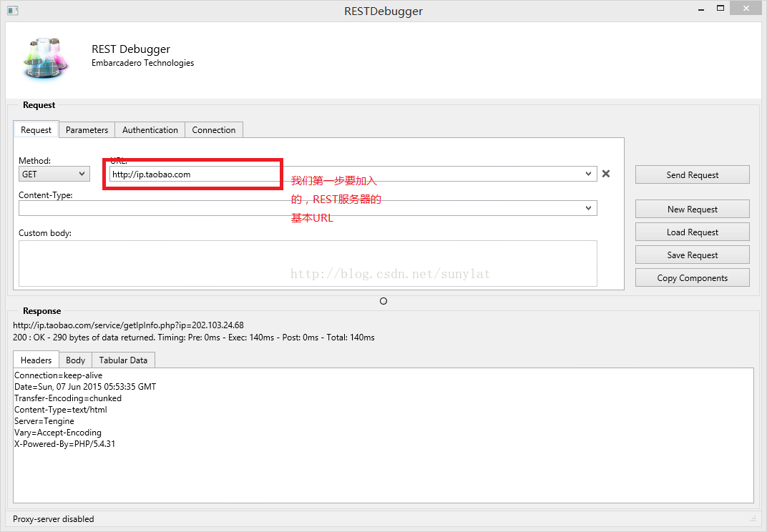This screenshot has height=532, width=767.
Task: Select the Request tab
Action: click(36, 129)
